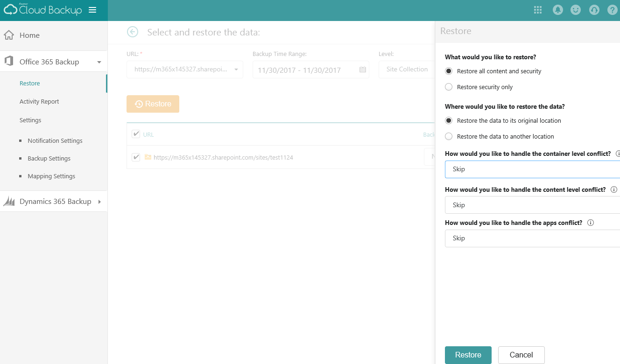Click info icon for container level conflict
The height and width of the screenshot is (364, 620).
click(x=618, y=154)
